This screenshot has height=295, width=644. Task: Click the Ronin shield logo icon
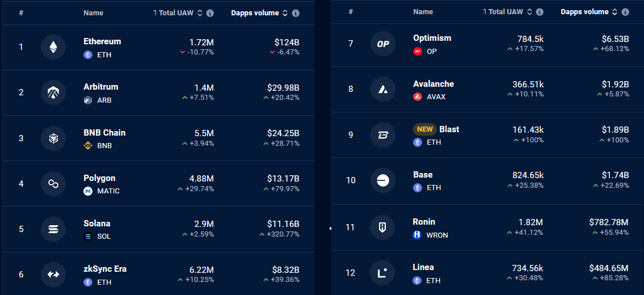[382, 227]
